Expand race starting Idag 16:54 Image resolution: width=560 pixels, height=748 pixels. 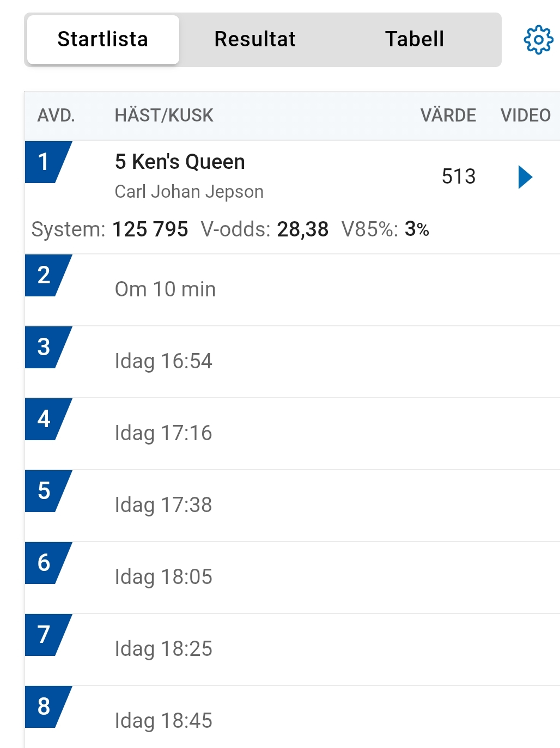(163, 361)
